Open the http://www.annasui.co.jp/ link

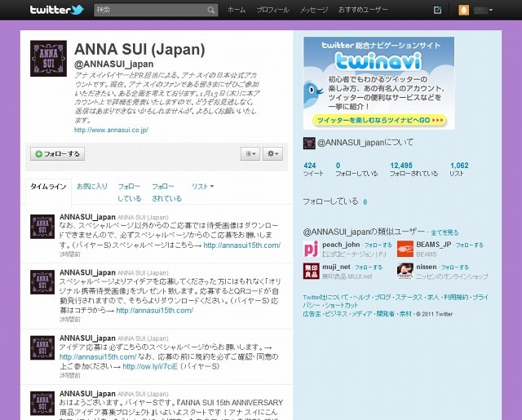[111, 130]
